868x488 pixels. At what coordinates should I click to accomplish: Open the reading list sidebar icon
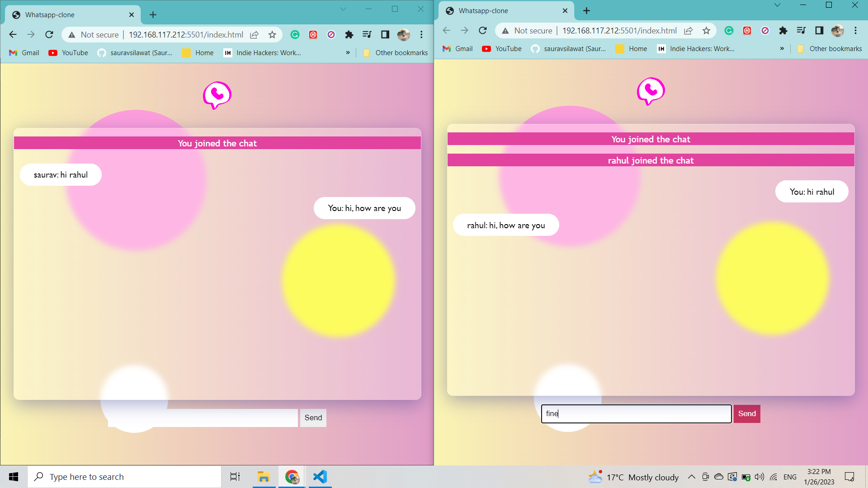[385, 34]
